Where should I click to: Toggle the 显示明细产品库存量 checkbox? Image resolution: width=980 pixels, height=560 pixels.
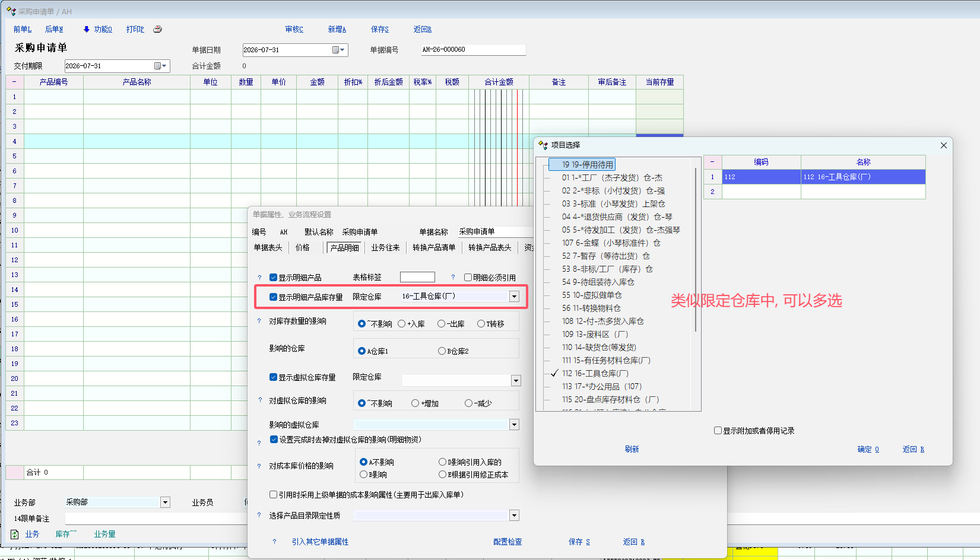coord(274,297)
